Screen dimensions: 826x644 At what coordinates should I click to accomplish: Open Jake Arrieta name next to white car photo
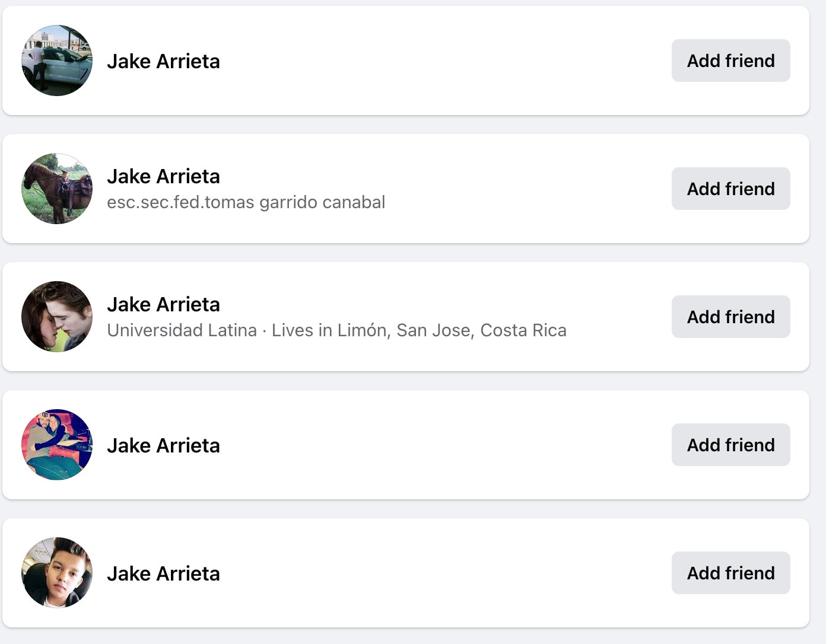(x=163, y=61)
